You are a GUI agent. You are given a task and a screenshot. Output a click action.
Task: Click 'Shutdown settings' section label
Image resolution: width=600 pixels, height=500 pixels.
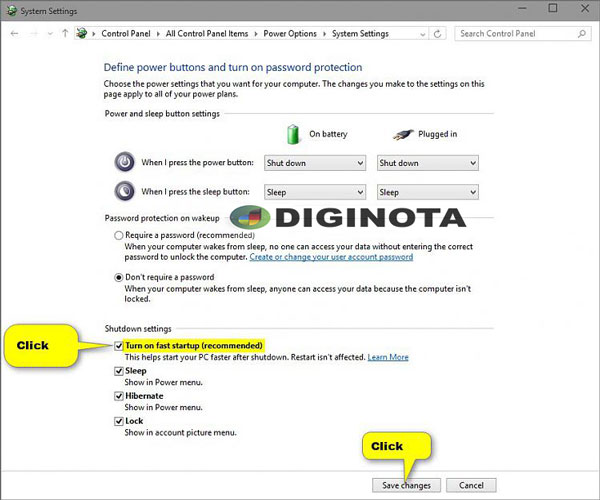138,329
